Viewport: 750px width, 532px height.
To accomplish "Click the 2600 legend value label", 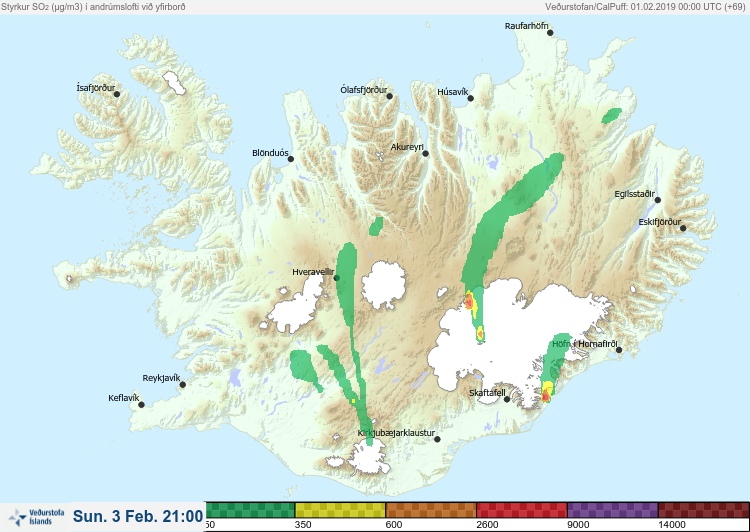I will tap(487, 525).
